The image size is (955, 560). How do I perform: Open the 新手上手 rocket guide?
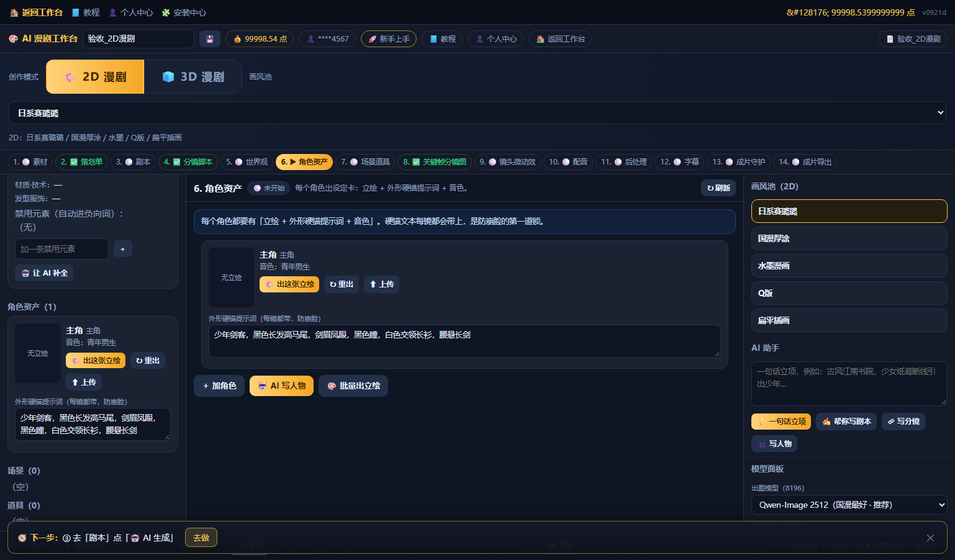pyautogui.click(x=389, y=38)
